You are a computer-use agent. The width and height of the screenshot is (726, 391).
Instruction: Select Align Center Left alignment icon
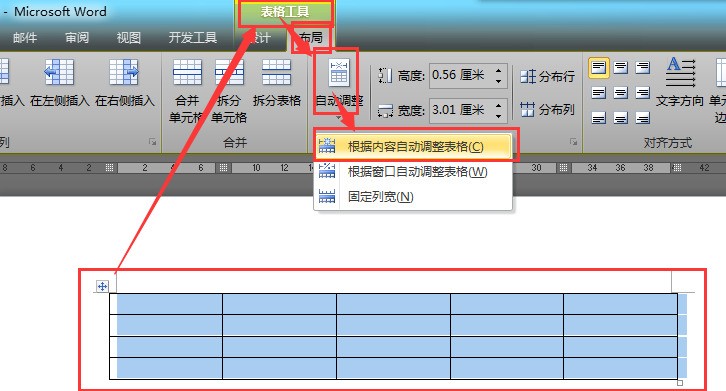[x=599, y=93]
